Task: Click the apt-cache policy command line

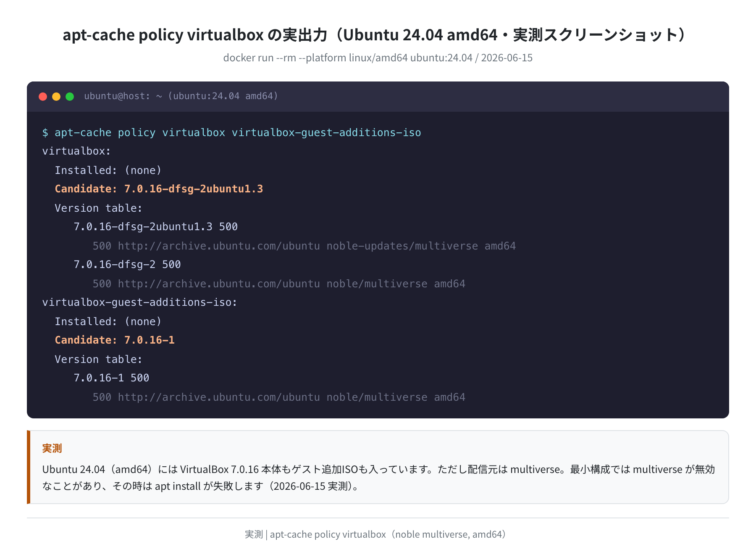Action: pos(231,133)
